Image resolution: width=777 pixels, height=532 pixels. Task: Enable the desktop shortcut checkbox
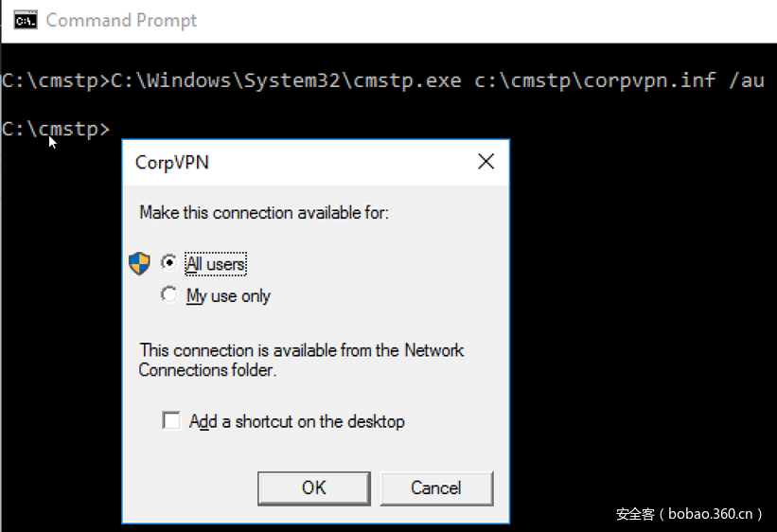coord(171,420)
